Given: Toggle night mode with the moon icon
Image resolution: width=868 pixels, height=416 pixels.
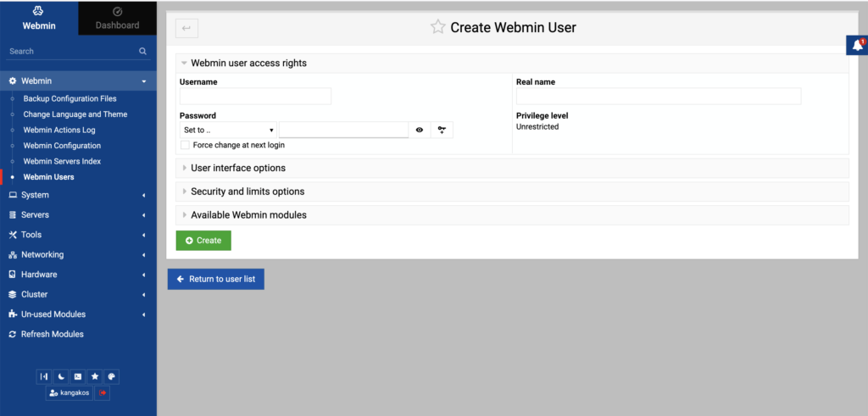Looking at the screenshot, I should tap(61, 377).
